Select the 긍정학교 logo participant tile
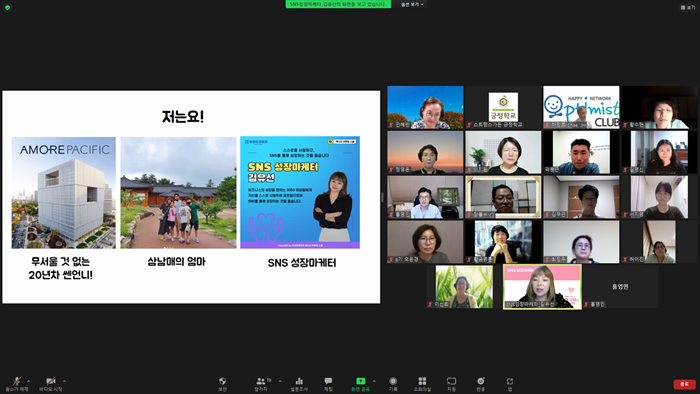The width and height of the screenshot is (700, 394). click(503, 107)
